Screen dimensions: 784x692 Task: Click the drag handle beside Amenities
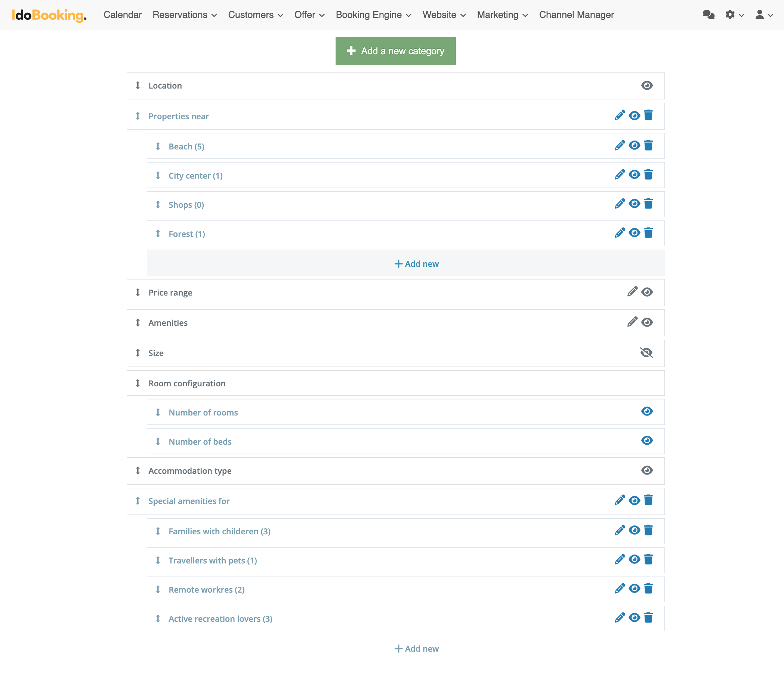tap(138, 322)
